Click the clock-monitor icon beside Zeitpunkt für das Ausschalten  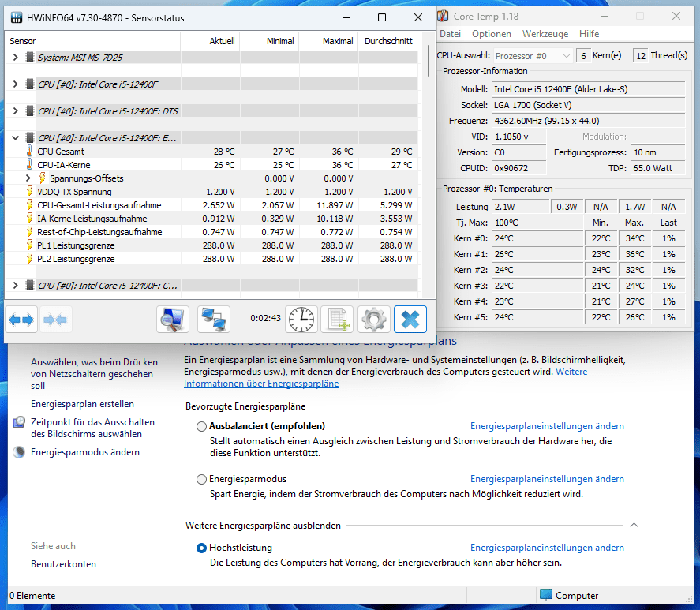19,422
